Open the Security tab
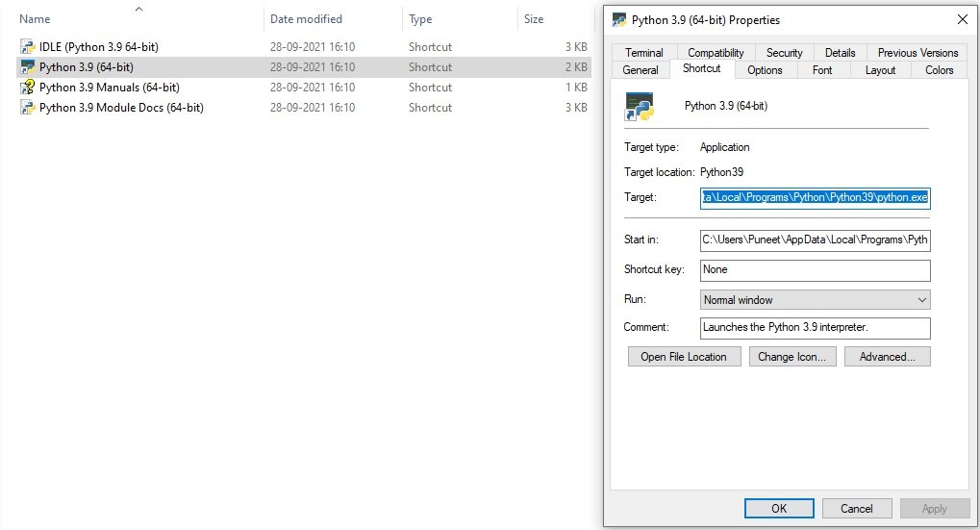 pyautogui.click(x=785, y=53)
